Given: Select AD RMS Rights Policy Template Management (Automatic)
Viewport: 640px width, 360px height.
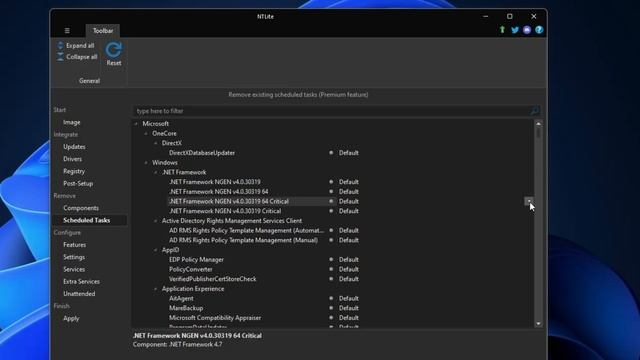Looking at the screenshot, I should 247,230.
